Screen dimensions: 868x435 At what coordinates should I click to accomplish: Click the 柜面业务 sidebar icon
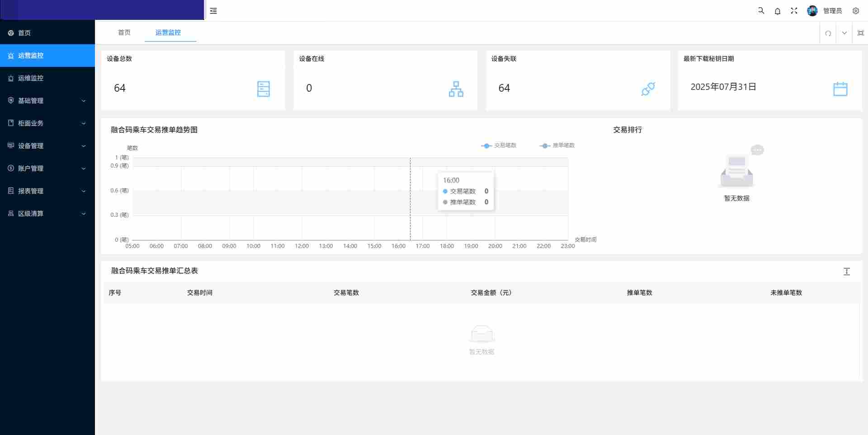point(11,123)
